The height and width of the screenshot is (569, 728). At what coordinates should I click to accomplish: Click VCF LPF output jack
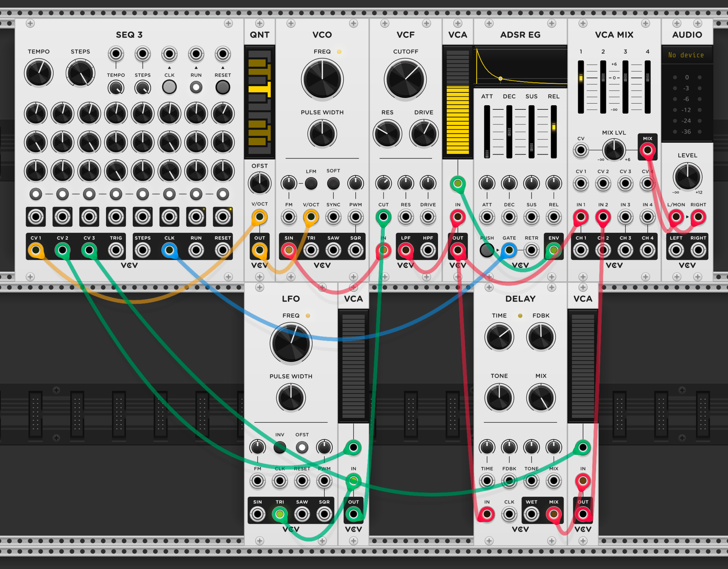pos(405,250)
